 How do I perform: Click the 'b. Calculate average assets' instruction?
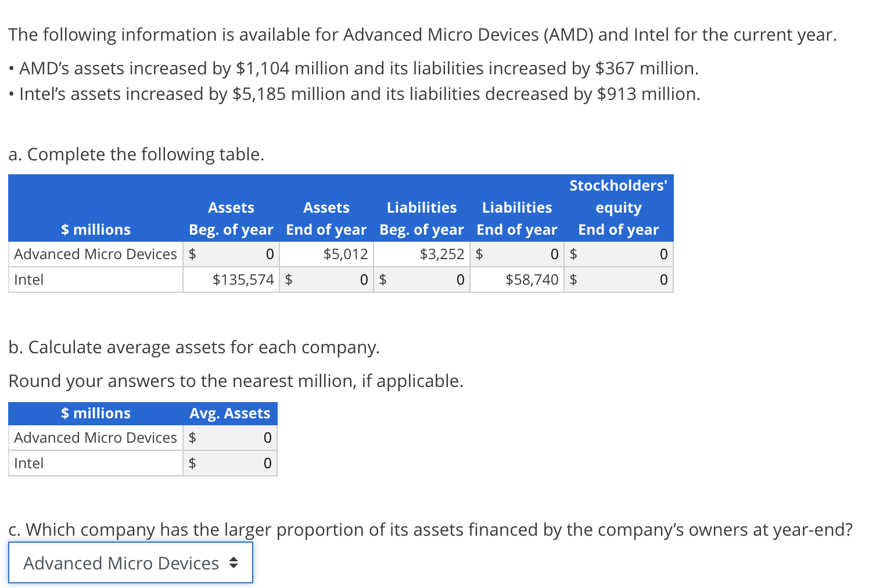point(194,347)
